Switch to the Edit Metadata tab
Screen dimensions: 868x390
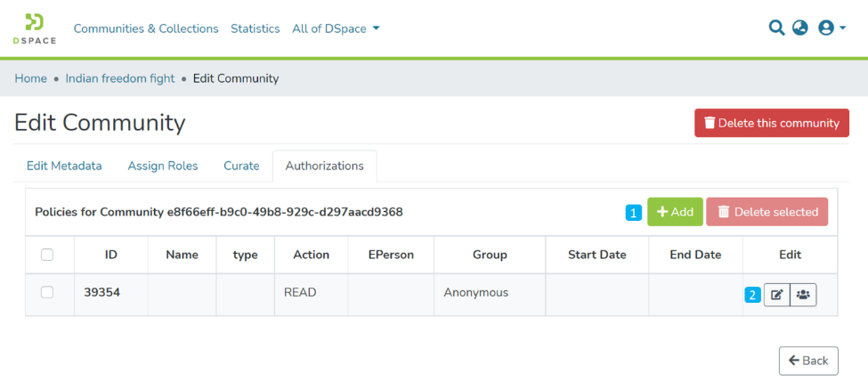click(x=64, y=166)
